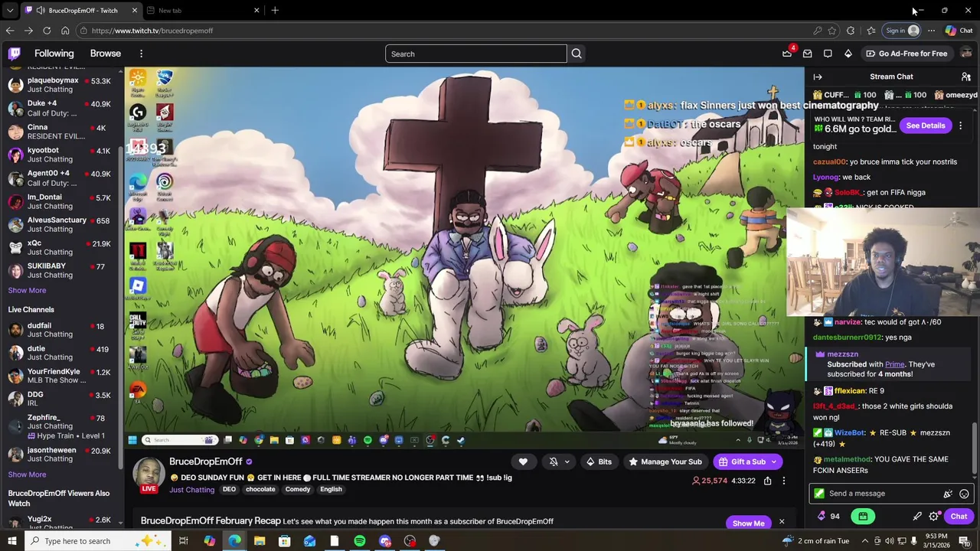This screenshot has height=551, width=980.
Task: Open browser tab search dropdown
Action: [x=10, y=11]
